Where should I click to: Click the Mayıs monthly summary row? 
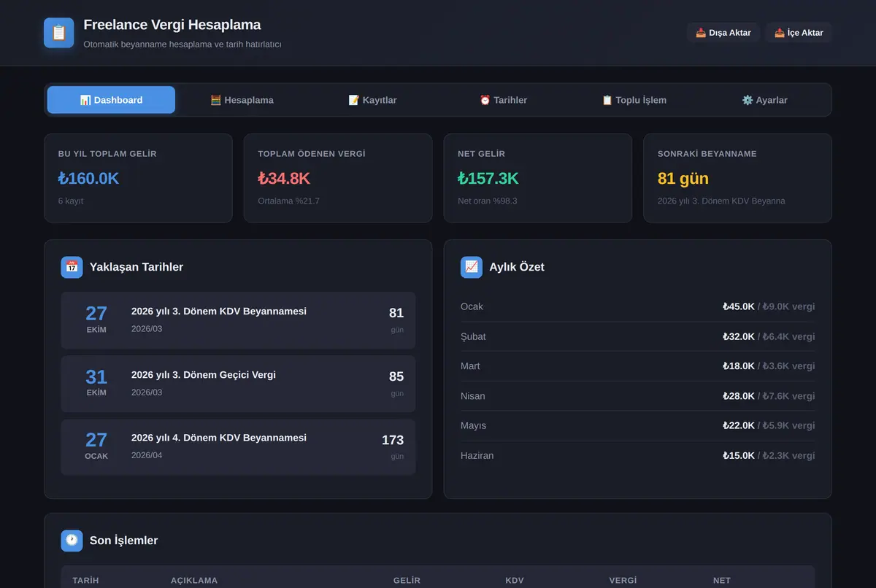tap(638, 425)
